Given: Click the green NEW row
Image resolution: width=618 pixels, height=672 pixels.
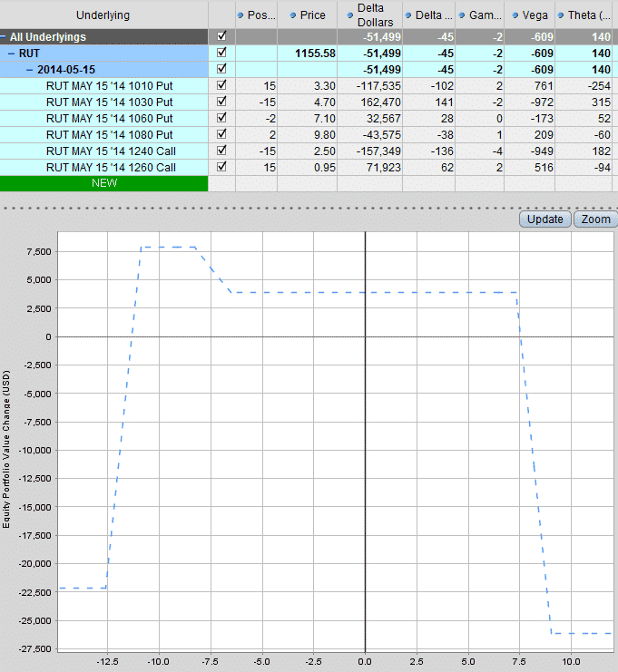Looking at the screenshot, I should (x=103, y=183).
